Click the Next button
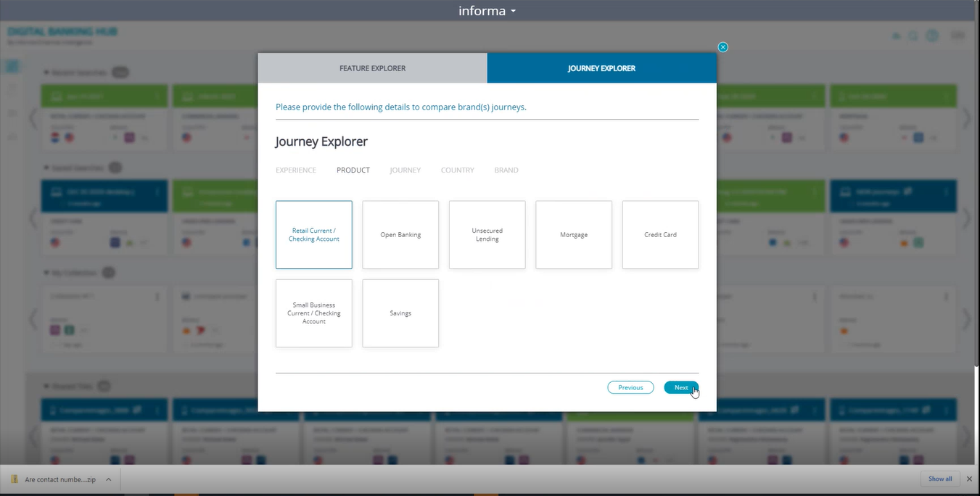Screen dimensions: 980x496 point(681,387)
